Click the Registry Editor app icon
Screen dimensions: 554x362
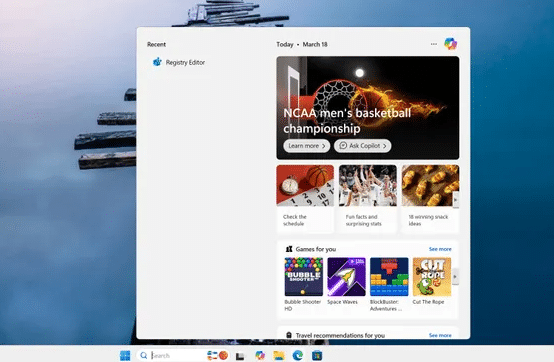click(x=157, y=62)
